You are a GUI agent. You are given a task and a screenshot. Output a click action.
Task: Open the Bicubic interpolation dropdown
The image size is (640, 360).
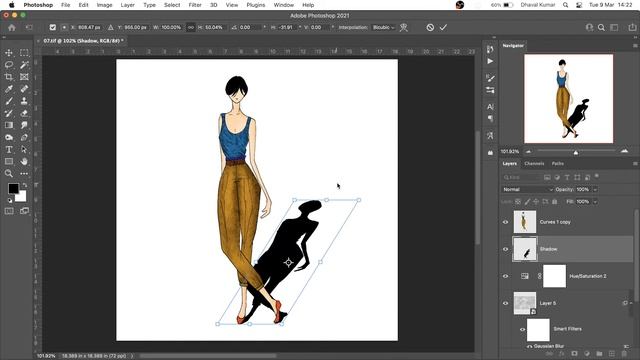click(x=384, y=27)
